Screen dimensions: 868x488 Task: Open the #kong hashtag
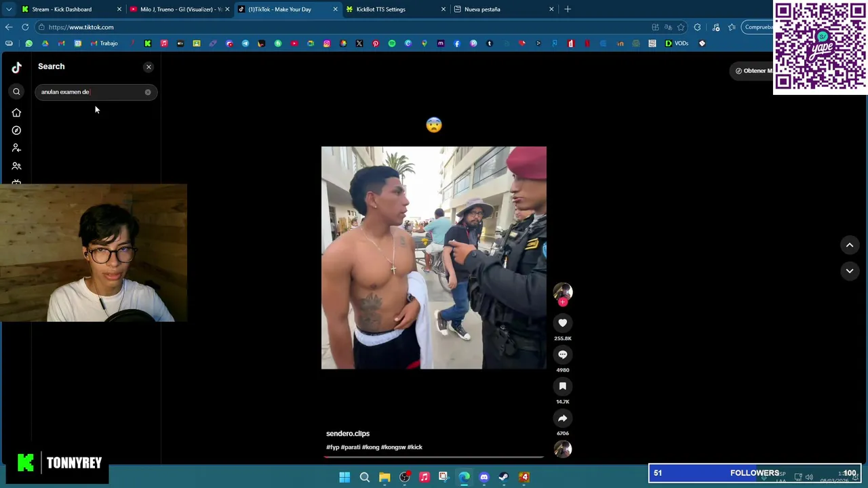tap(370, 447)
